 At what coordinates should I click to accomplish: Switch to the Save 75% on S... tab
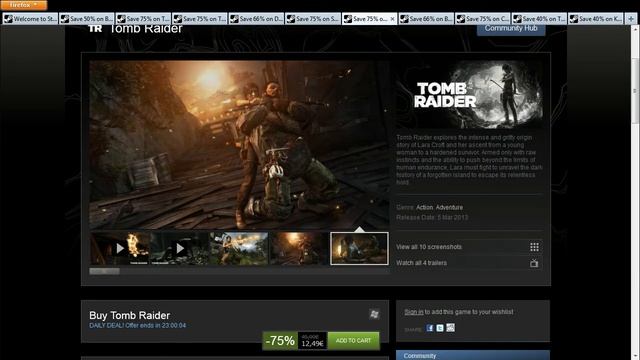[313, 19]
